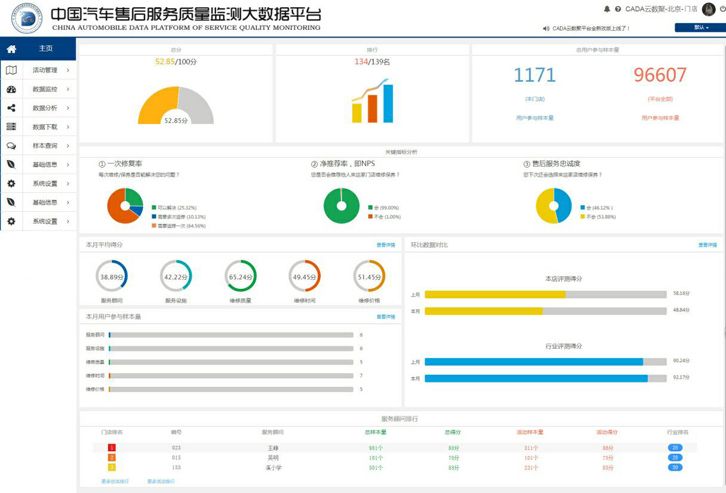The width and height of the screenshot is (726, 493).
Task: Click the yellow 上月 bar under 本店评测得分
Action: pos(495,294)
